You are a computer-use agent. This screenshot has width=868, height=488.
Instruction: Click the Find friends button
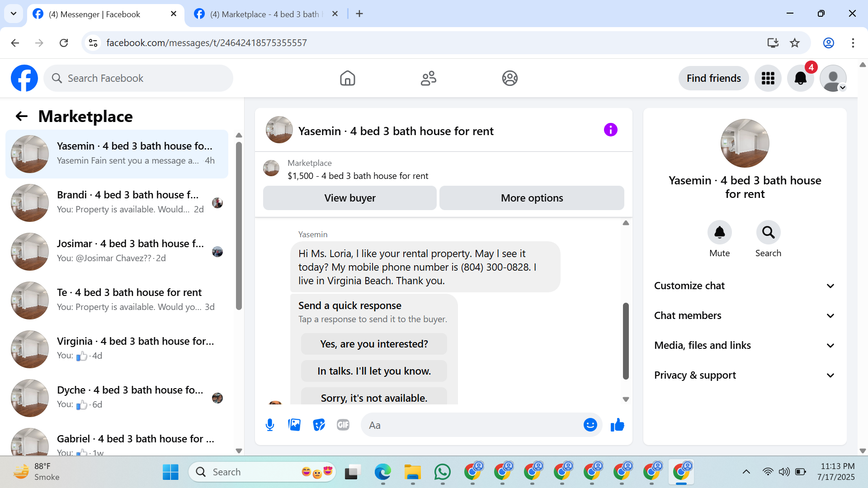(x=713, y=78)
